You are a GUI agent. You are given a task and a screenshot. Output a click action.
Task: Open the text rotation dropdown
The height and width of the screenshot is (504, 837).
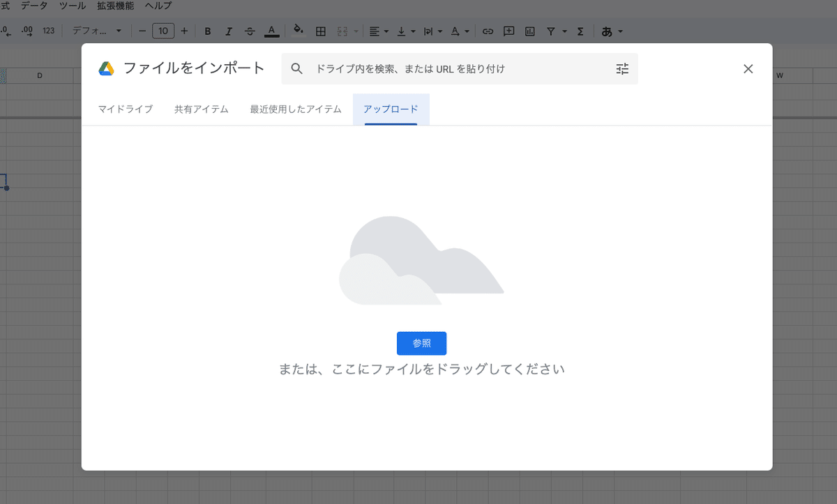(x=460, y=31)
